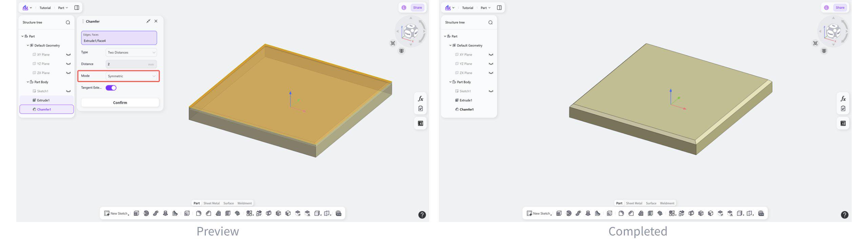Click the Edges, Faces selection field
868x247 pixels.
pyautogui.click(x=119, y=38)
